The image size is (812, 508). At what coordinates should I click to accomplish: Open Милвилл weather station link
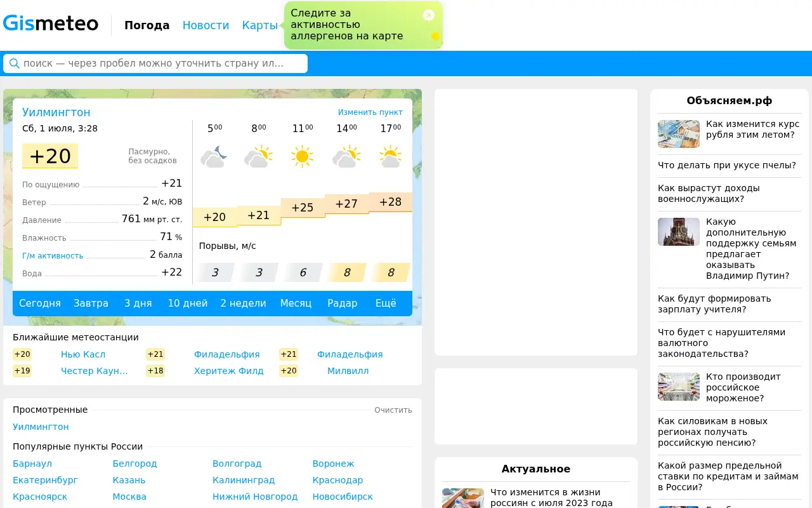point(348,371)
